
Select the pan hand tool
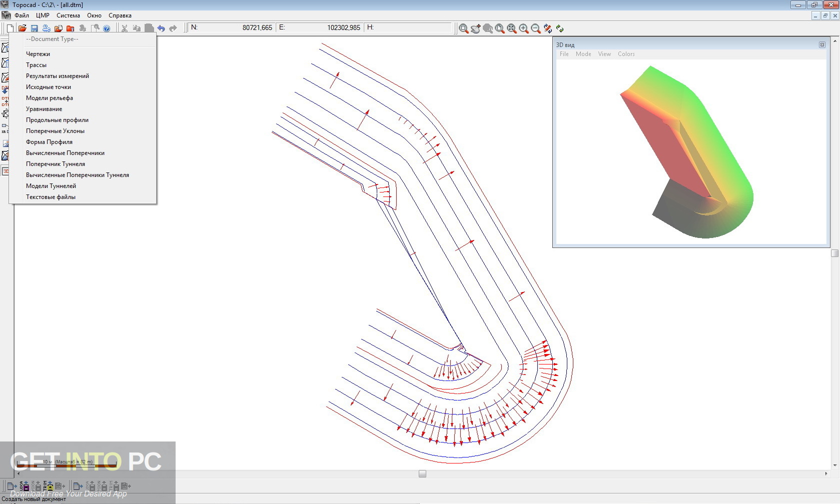point(476,28)
